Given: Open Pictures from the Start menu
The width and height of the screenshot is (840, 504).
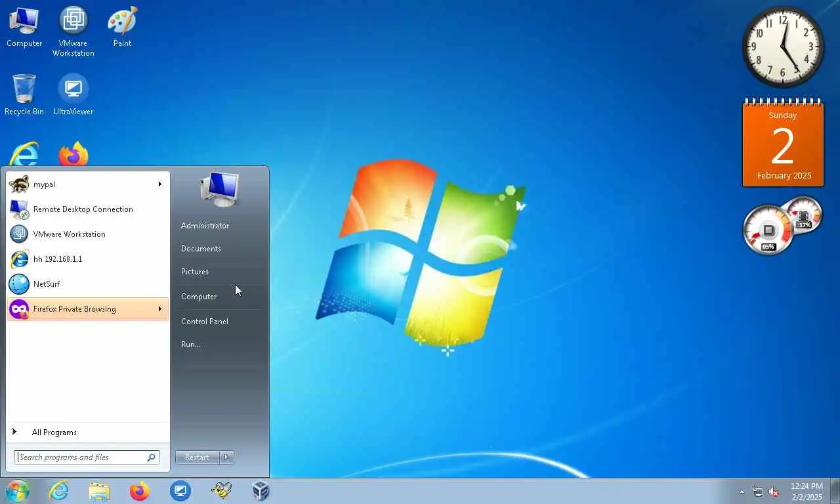Looking at the screenshot, I should [195, 272].
